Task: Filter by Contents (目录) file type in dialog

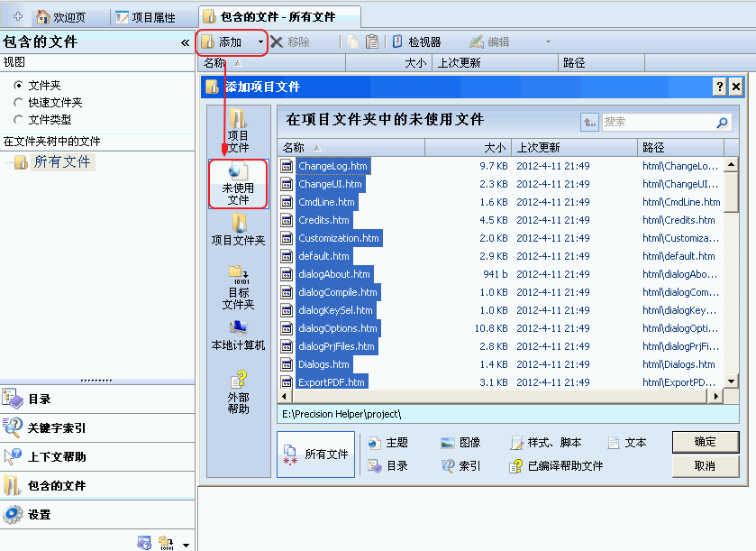Action: [388, 465]
